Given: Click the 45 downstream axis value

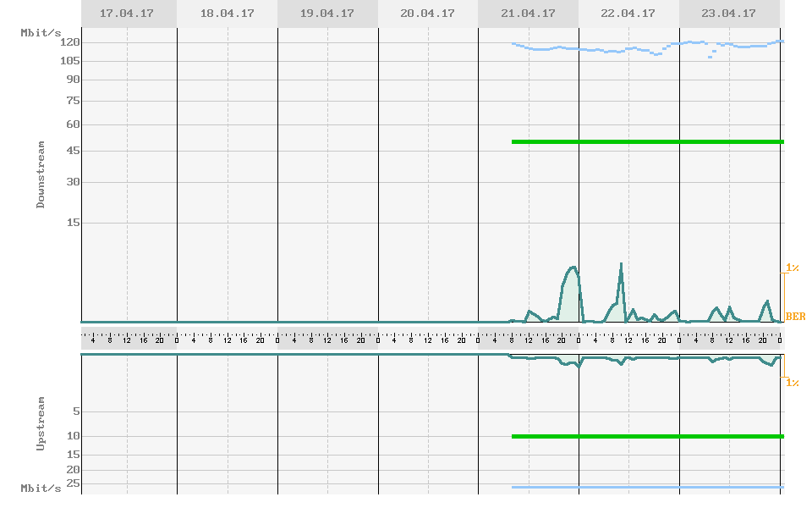Looking at the screenshot, I should [72, 152].
